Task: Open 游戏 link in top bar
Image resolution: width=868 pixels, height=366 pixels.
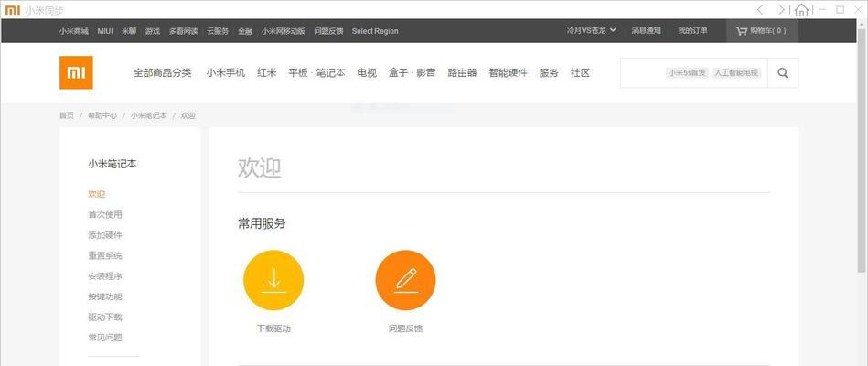Action: pyautogui.click(x=153, y=31)
